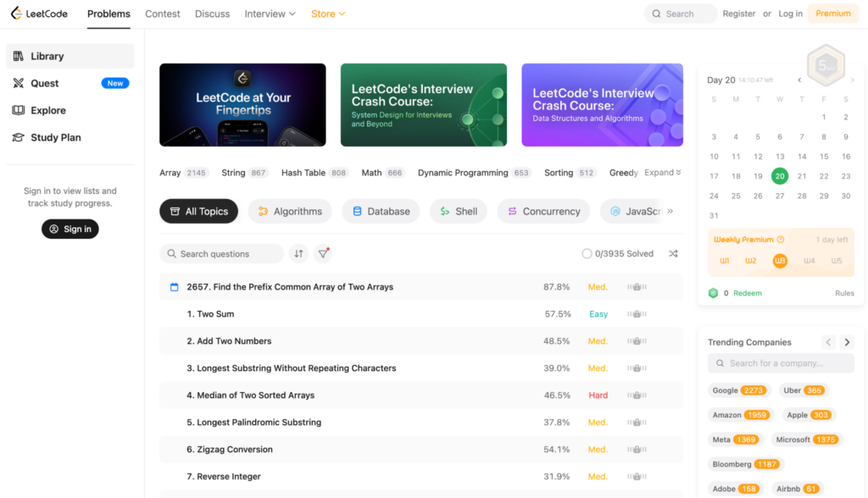This screenshot has height=498, width=868.
Task: Click the Amazon 1959 company tag
Action: click(x=740, y=415)
